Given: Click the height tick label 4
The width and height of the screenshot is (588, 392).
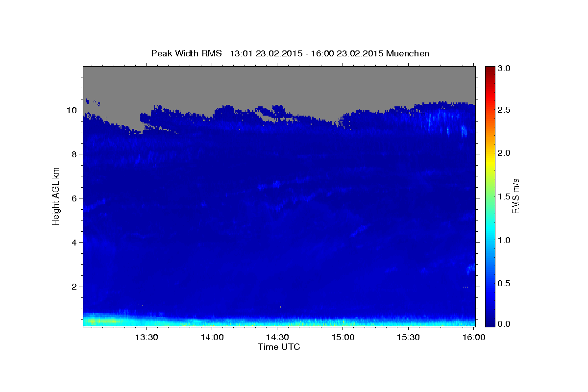Looking at the screenshot, I should click(x=74, y=243).
